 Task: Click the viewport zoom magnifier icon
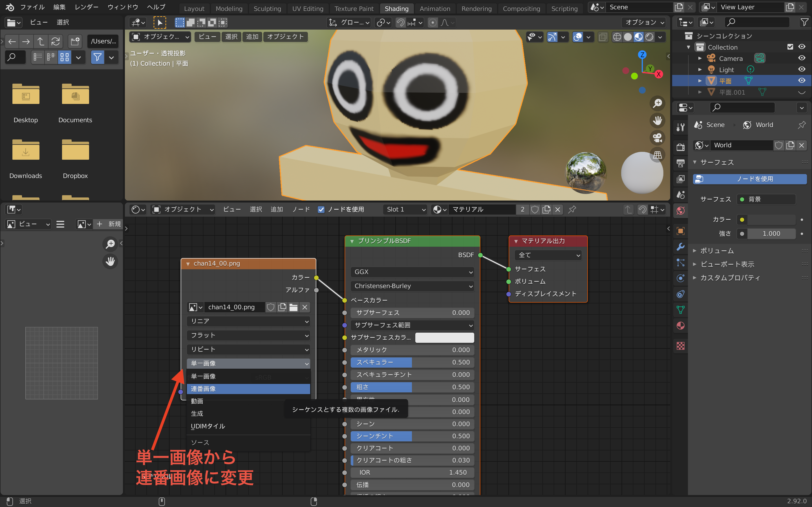pyautogui.click(x=657, y=103)
